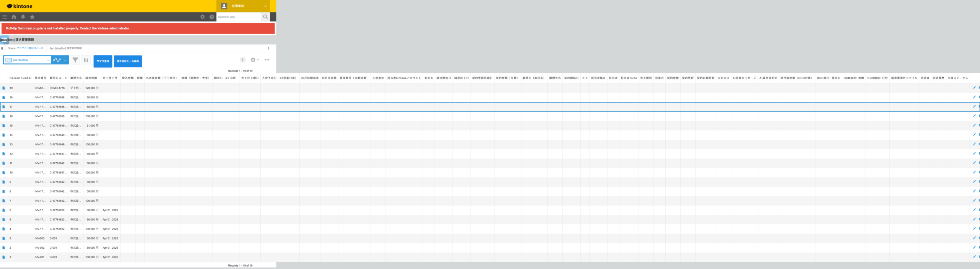
Task: Click the home icon in the dark header
Action: [x=14, y=17]
